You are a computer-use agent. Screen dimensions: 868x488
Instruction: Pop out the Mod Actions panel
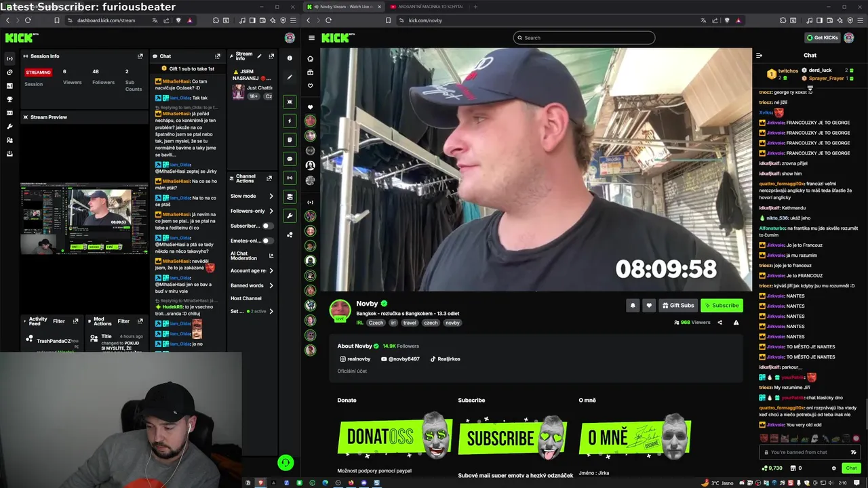click(140, 321)
